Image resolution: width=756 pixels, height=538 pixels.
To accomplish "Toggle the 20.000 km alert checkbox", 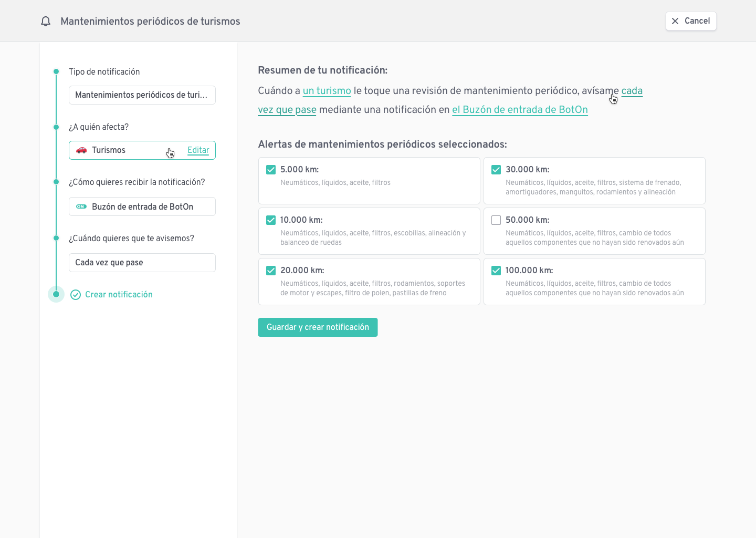I will (270, 270).
